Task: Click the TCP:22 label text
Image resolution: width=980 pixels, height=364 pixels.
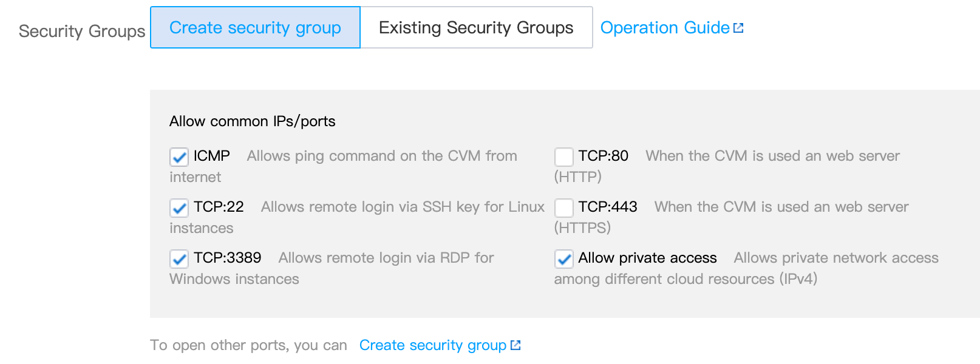Action: 219,207
